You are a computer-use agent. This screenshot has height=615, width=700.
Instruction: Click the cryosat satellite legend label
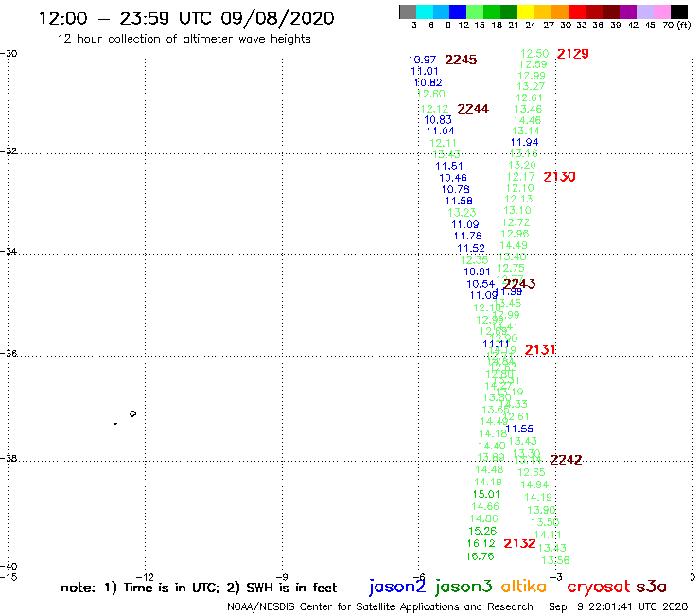pos(599,587)
